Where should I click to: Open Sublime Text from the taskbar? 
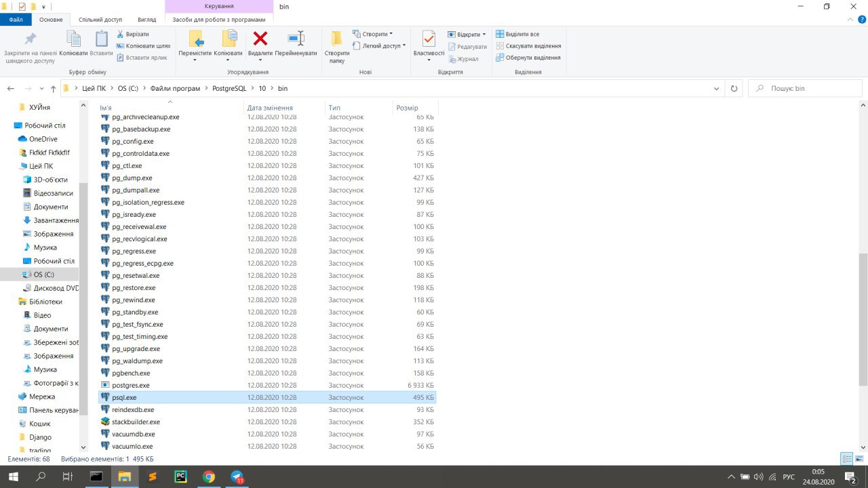click(153, 476)
